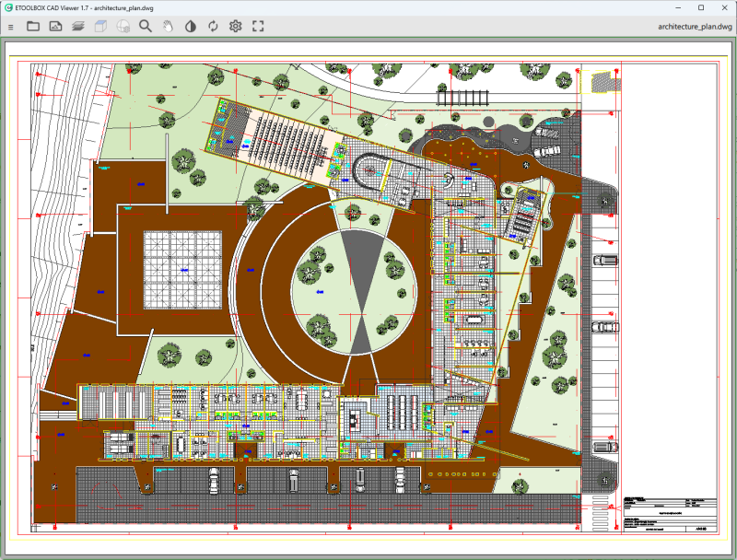Minimize the CAD Viewer window
The width and height of the screenshot is (737, 560).
coord(675,7)
